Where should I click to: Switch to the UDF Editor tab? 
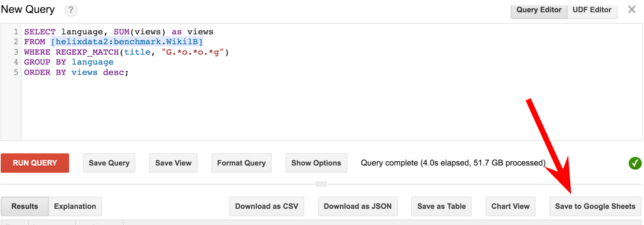click(x=592, y=10)
